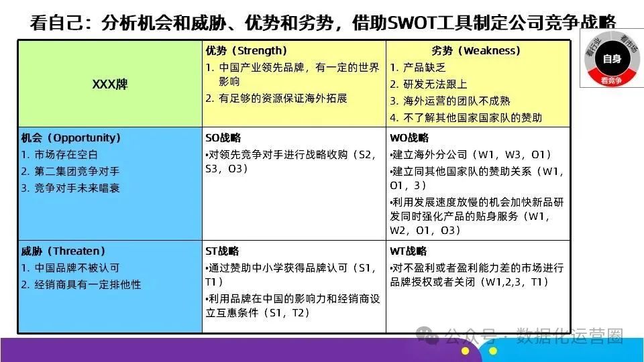Click the 机会（Opportunity）header
This screenshot has height=362, width=644.
click(x=71, y=137)
